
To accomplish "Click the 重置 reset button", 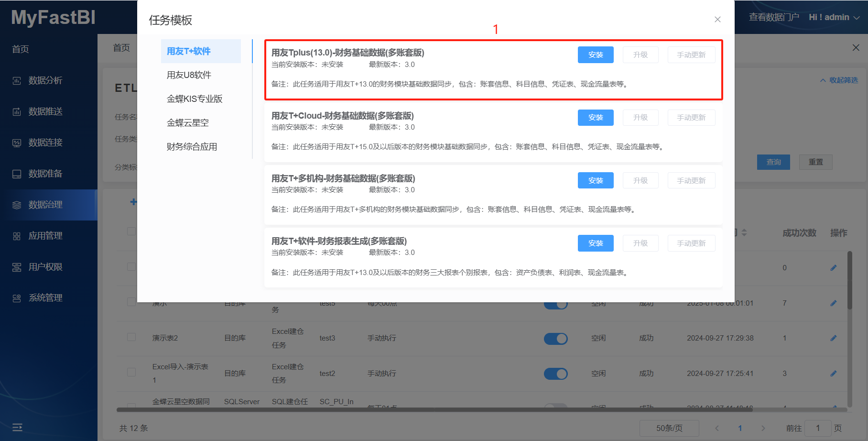I will click(816, 162).
